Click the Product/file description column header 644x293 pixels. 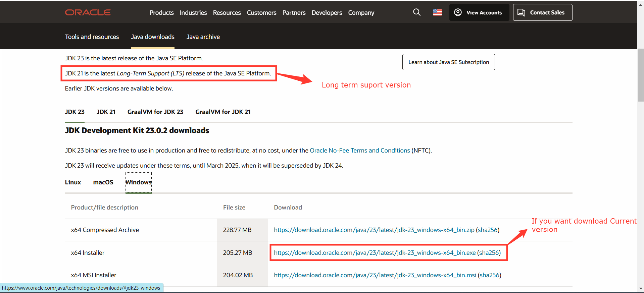pyautogui.click(x=104, y=208)
